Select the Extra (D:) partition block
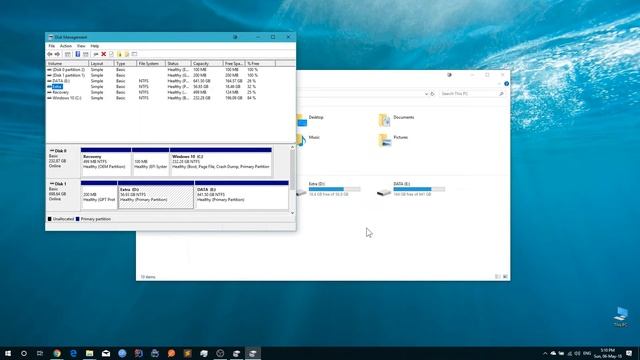The height and width of the screenshot is (360, 640). point(156,195)
